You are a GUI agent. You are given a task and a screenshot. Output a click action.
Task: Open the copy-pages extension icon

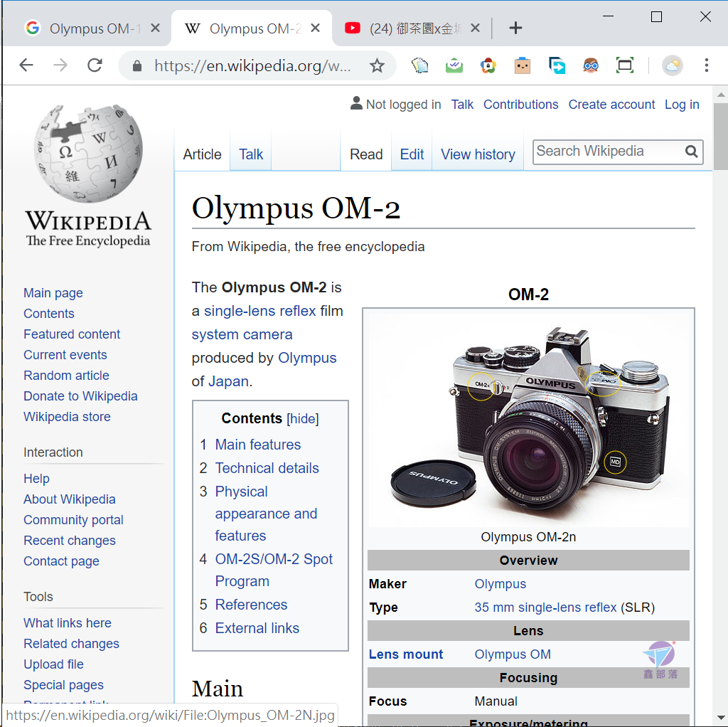pyautogui.click(x=419, y=65)
